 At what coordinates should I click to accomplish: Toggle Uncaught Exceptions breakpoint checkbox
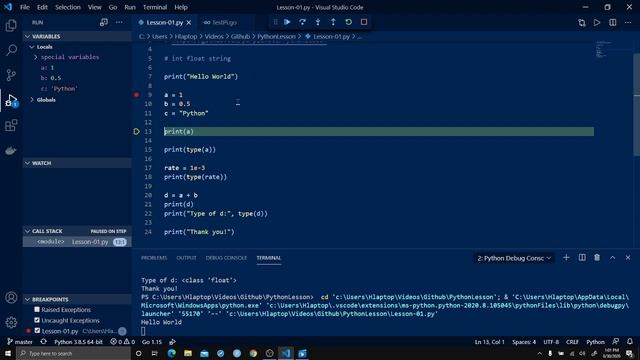[x=37, y=320]
